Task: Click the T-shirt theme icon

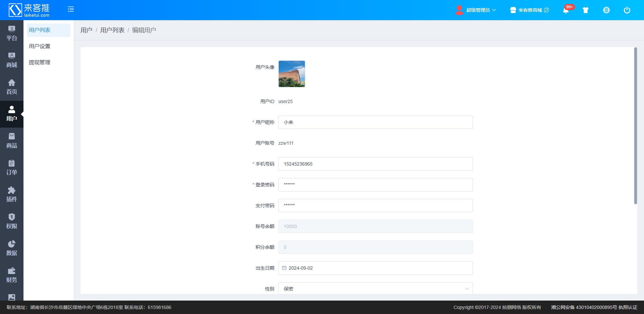Action: [586, 10]
